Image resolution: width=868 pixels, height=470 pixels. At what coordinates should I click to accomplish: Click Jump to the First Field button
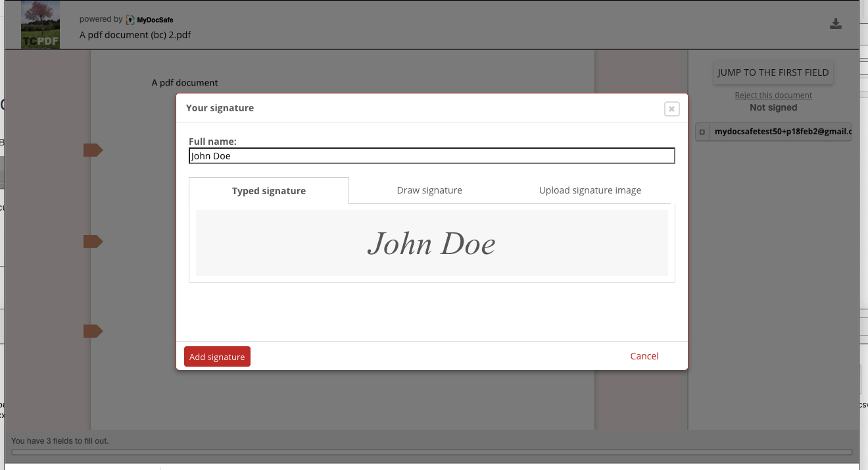pos(773,73)
